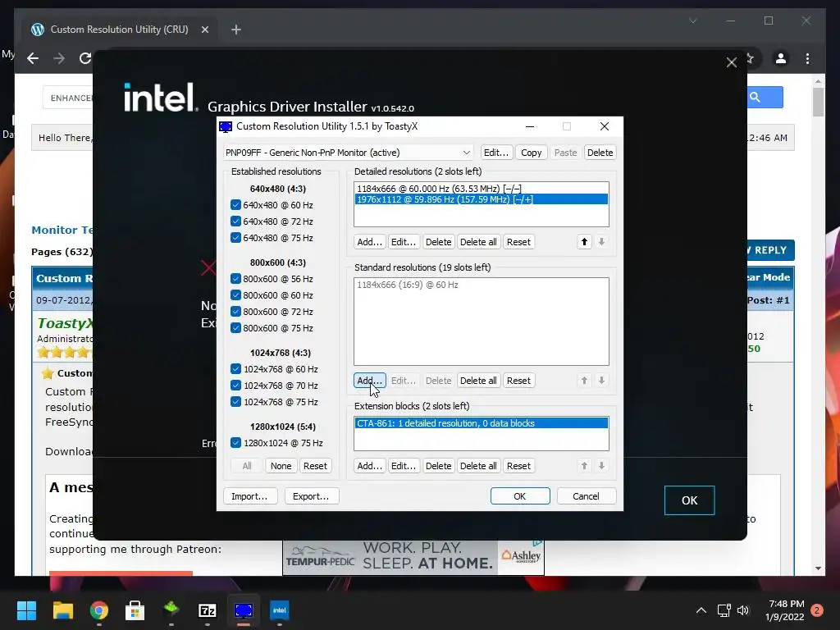Open Chrome tab search chevron

point(692,21)
